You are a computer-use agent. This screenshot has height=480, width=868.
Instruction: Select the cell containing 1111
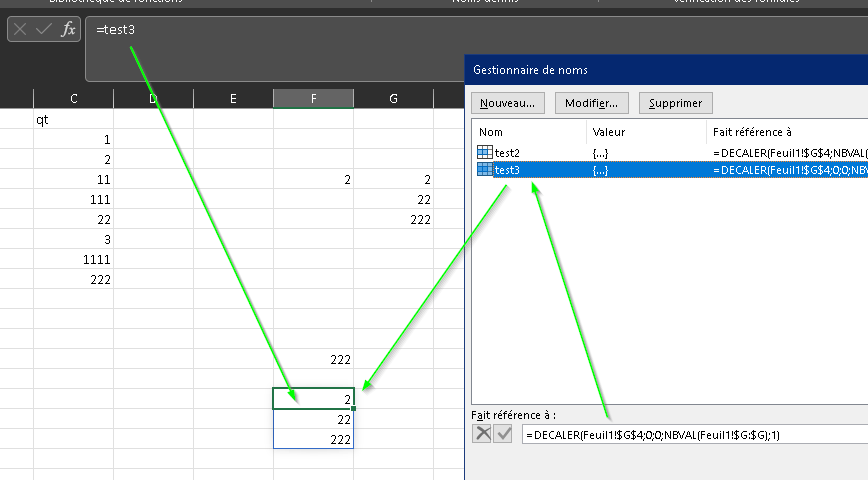(x=74, y=259)
